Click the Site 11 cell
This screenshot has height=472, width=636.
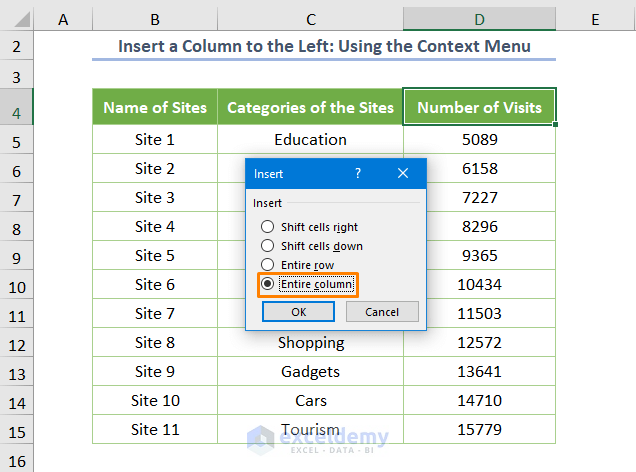155,430
